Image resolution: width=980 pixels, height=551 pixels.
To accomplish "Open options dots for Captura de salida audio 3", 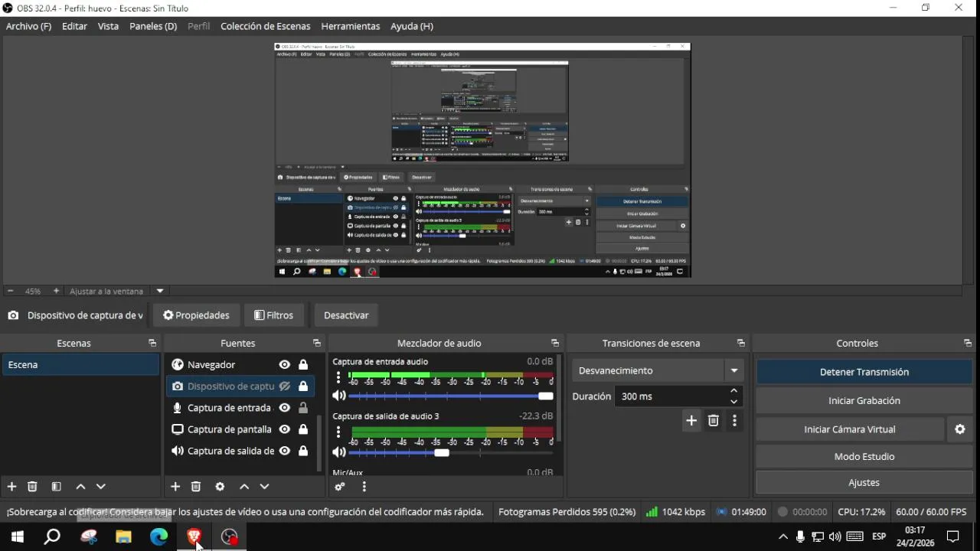I will (x=338, y=432).
